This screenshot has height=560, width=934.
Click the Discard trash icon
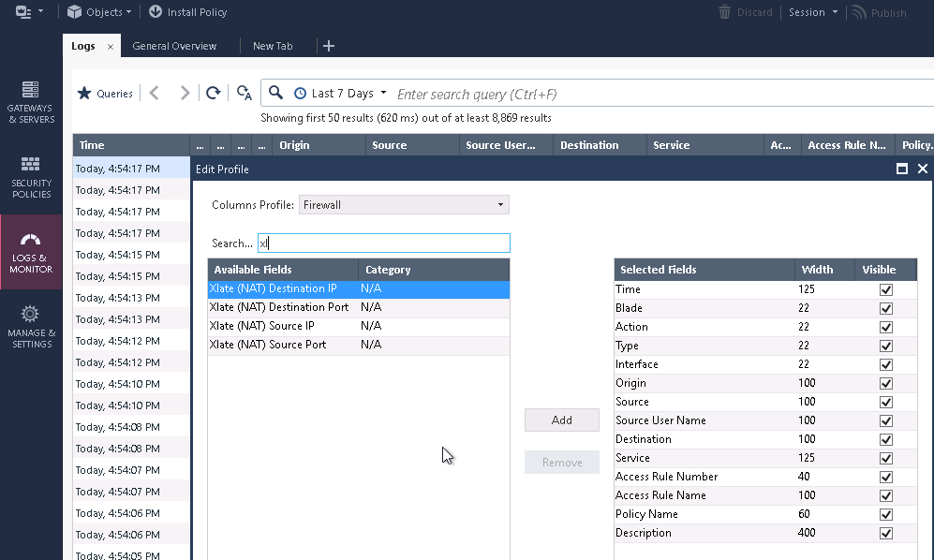pos(724,12)
